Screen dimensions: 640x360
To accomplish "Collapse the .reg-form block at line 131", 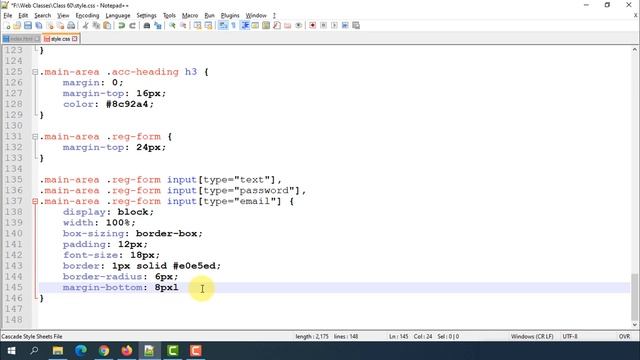I will coord(35,137).
